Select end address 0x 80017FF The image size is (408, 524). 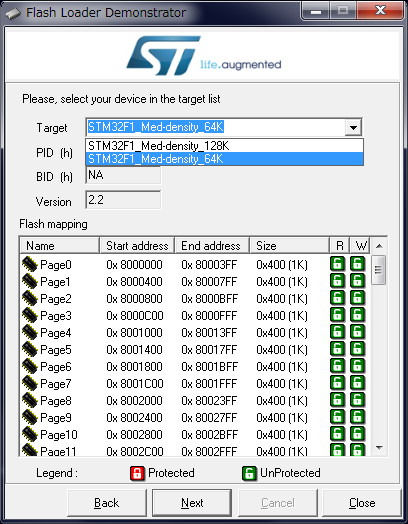pos(209,350)
